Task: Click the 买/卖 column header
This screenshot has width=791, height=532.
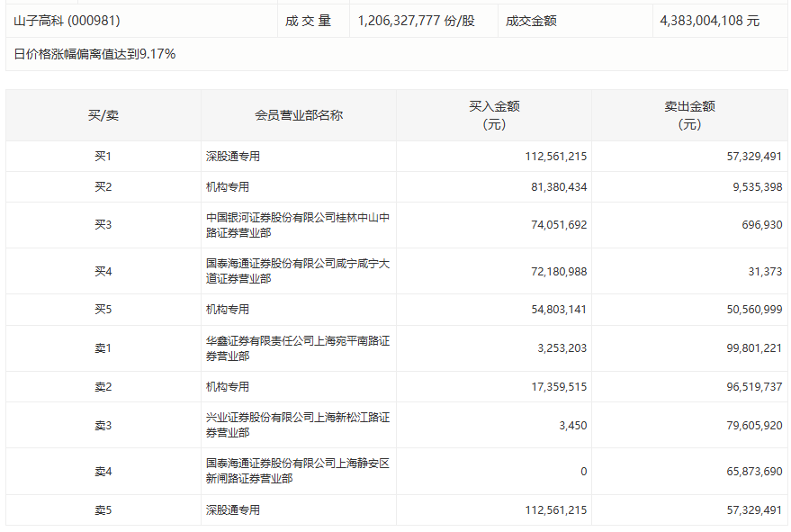Action: pyautogui.click(x=103, y=115)
